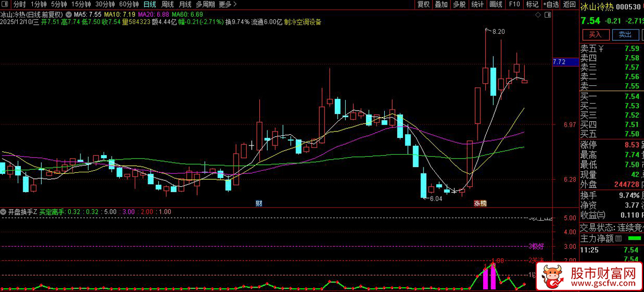644x292 pixels.
Task: Click the 叠加 overlay button
Action: point(441,4)
